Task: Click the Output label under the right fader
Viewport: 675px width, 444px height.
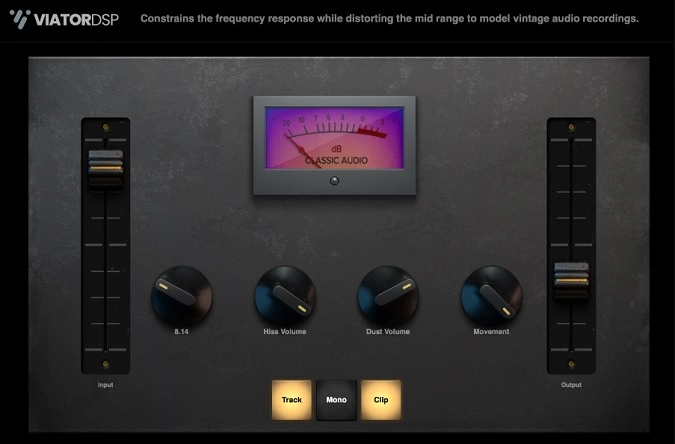Action: click(571, 385)
